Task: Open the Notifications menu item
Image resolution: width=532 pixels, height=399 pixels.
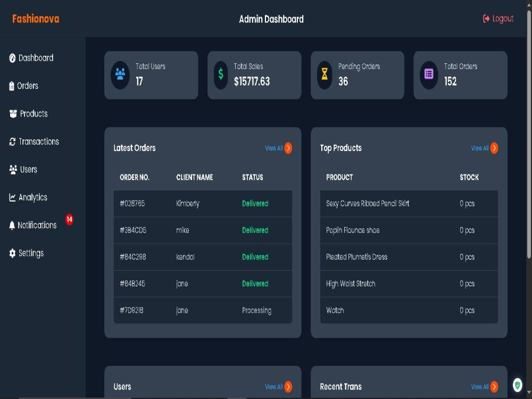Action: 33,225
